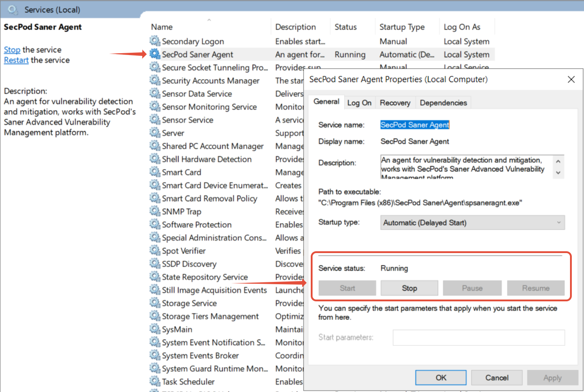Sort by the Startup Type column header
The width and height of the screenshot is (584, 392).
click(x=402, y=27)
